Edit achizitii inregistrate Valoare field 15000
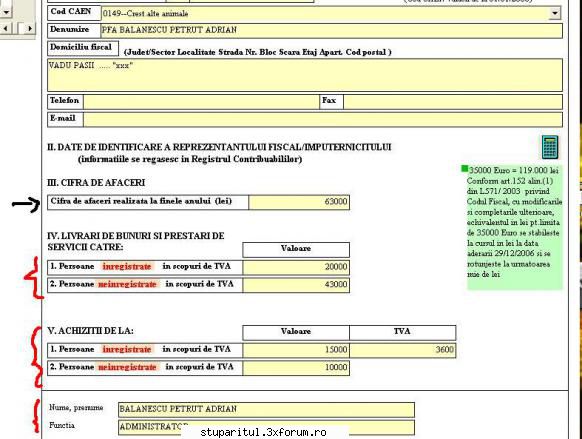 click(296, 350)
